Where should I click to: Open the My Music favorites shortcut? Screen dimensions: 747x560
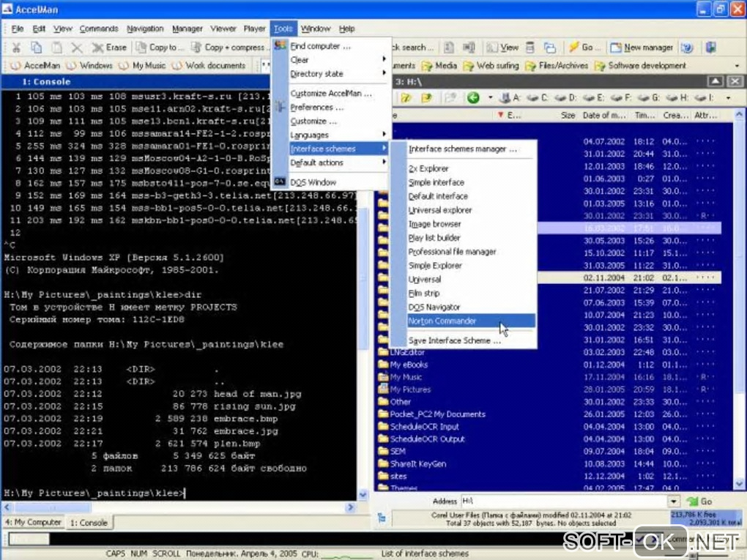pos(143,65)
